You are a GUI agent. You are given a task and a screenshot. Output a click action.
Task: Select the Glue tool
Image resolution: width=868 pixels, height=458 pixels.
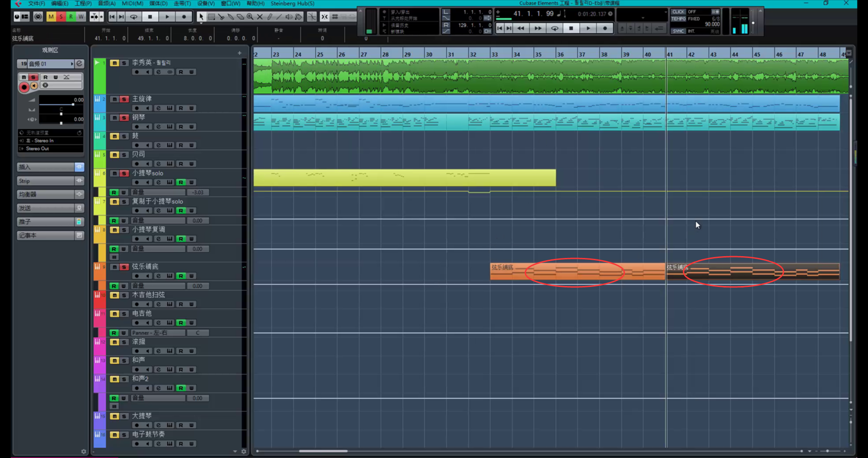pyautogui.click(x=231, y=17)
